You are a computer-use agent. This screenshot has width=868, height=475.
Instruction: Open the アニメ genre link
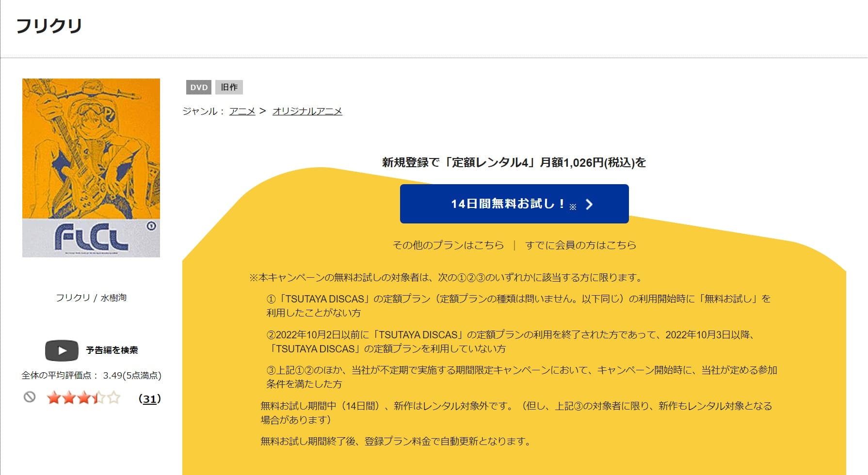pyautogui.click(x=242, y=111)
